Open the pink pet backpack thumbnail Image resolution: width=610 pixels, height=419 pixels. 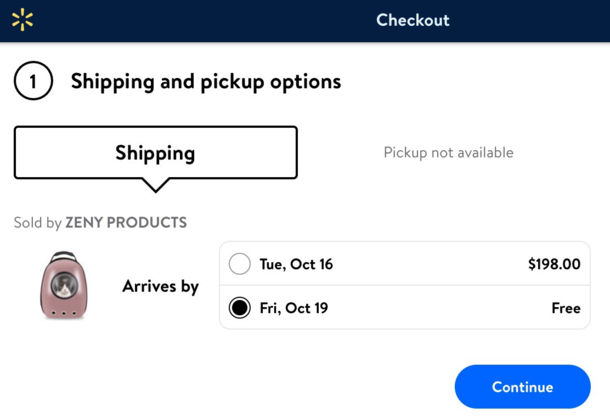(x=64, y=285)
